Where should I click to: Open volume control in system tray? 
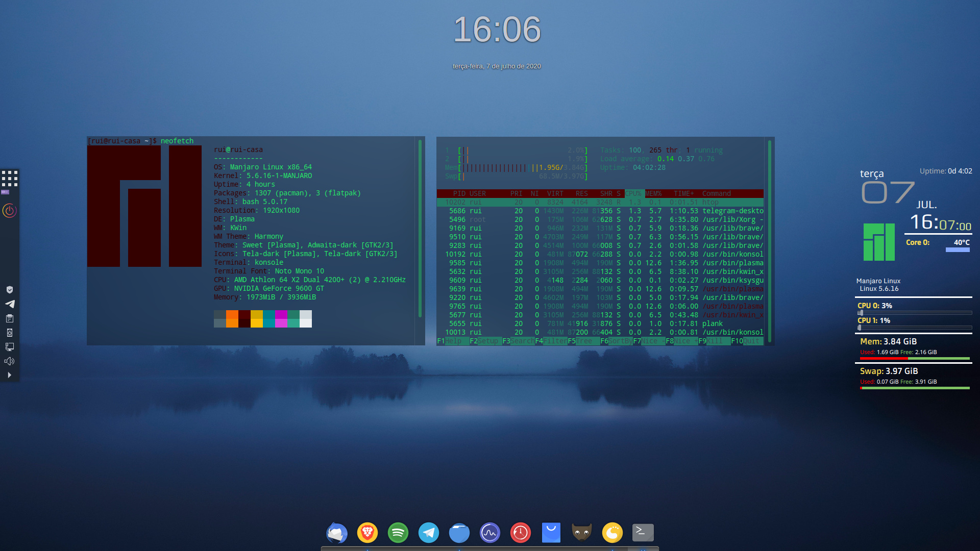(9, 361)
